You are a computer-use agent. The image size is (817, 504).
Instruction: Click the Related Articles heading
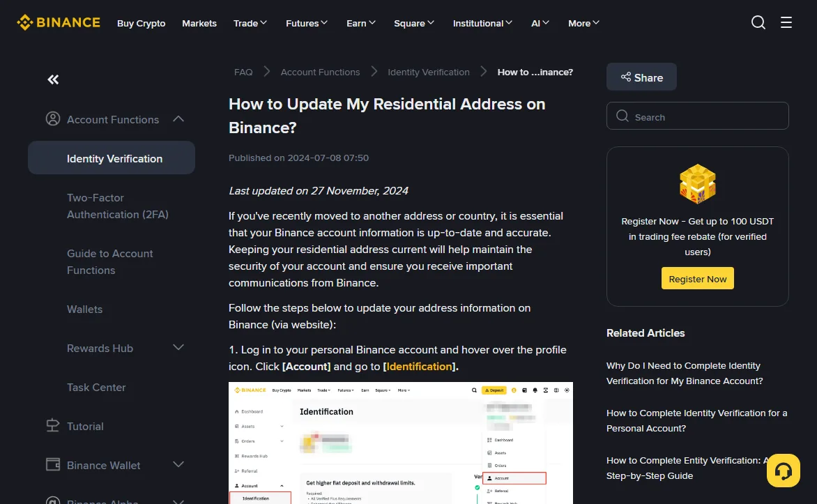tap(645, 333)
